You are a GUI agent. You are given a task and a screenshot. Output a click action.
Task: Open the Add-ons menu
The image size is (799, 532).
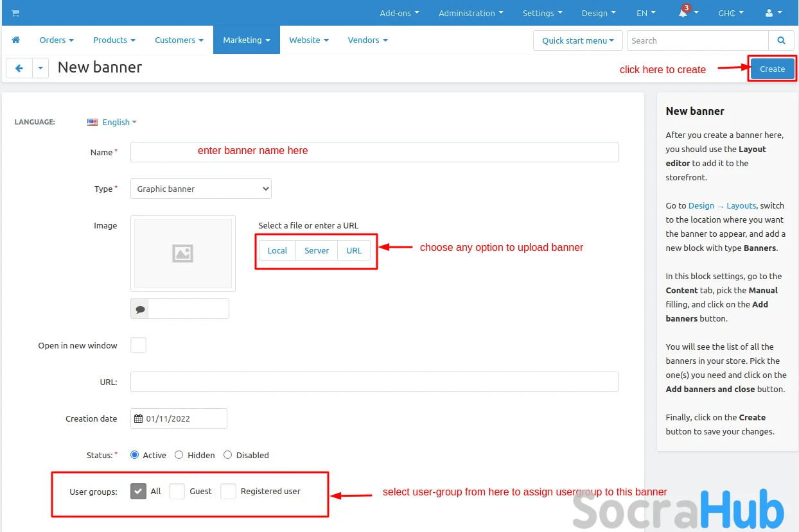pos(399,13)
